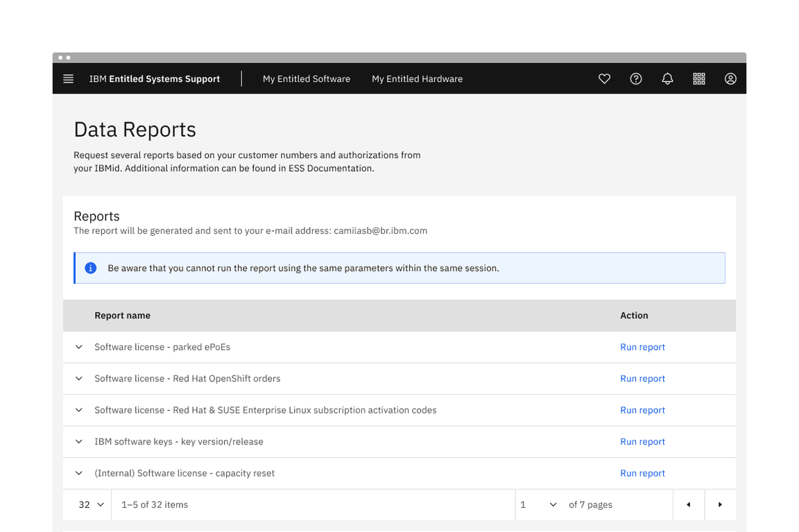Run report for Red Hat & SUSE activation codes
Viewport: 799px width, 532px height.
click(642, 410)
